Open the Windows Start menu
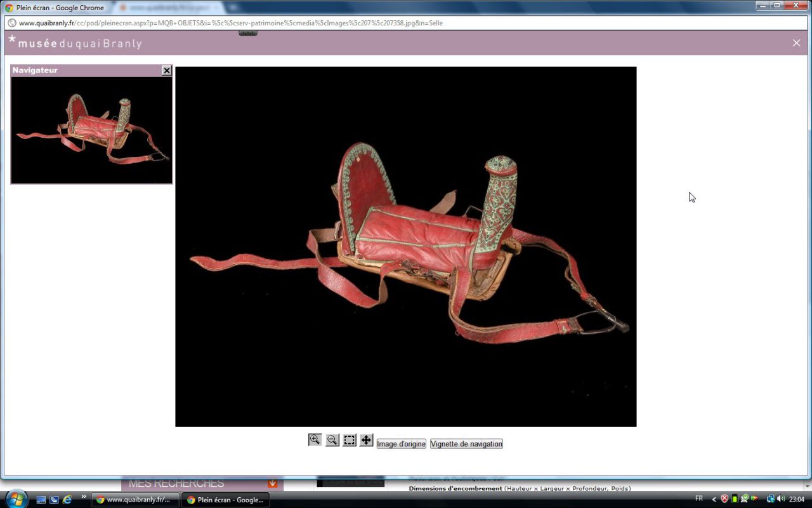The width and height of the screenshot is (812, 508). (15, 498)
